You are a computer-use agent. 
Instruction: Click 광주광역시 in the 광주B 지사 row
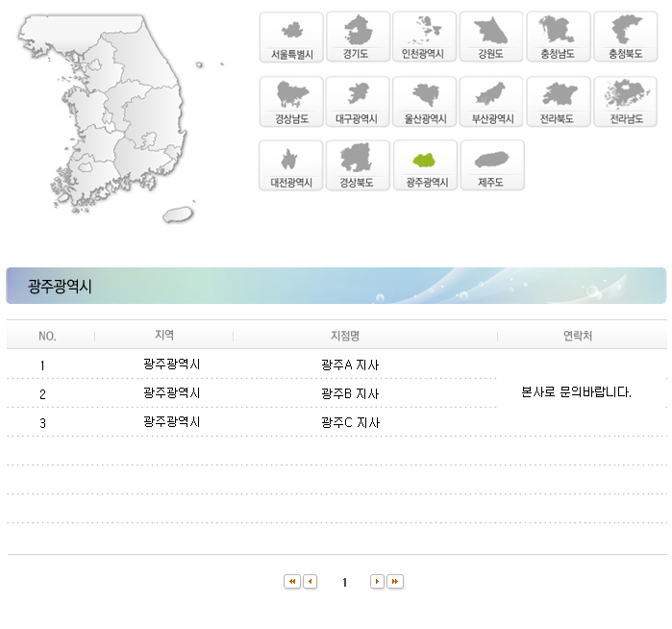point(172,392)
